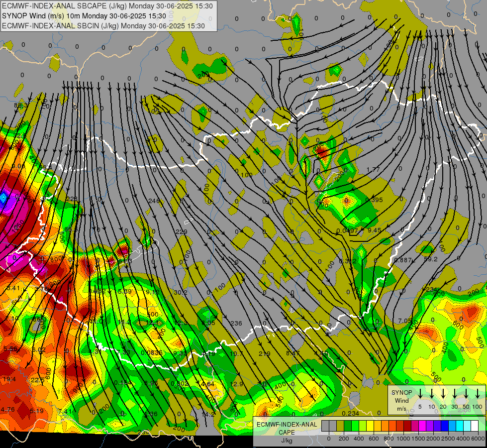Screen dimensions: 487x448
Task: Click the station value '12.9'
Action: [x=236, y=384]
